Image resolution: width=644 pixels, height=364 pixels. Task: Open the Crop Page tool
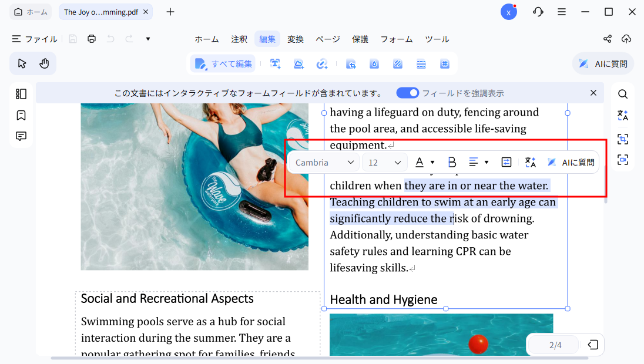click(351, 64)
